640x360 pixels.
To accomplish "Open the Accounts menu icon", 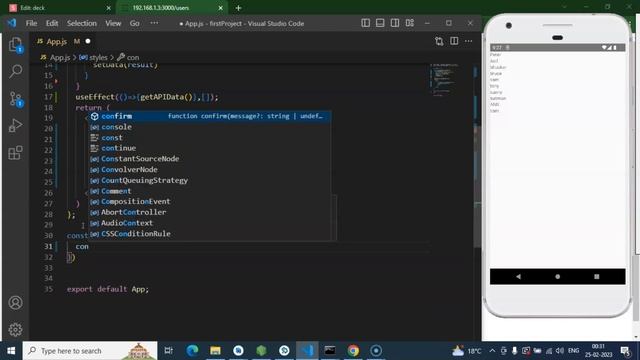I will 16,302.
